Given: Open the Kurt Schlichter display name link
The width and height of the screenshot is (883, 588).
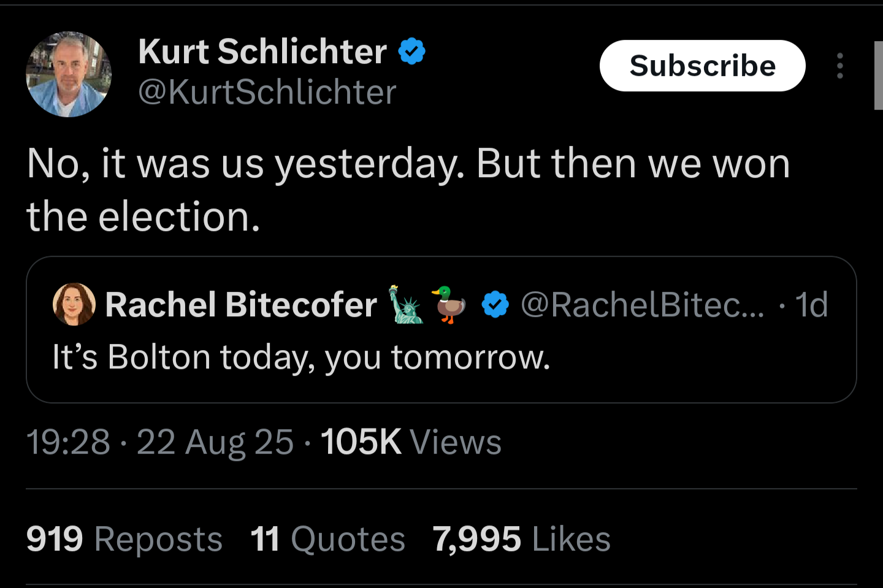Looking at the screenshot, I should 262,52.
